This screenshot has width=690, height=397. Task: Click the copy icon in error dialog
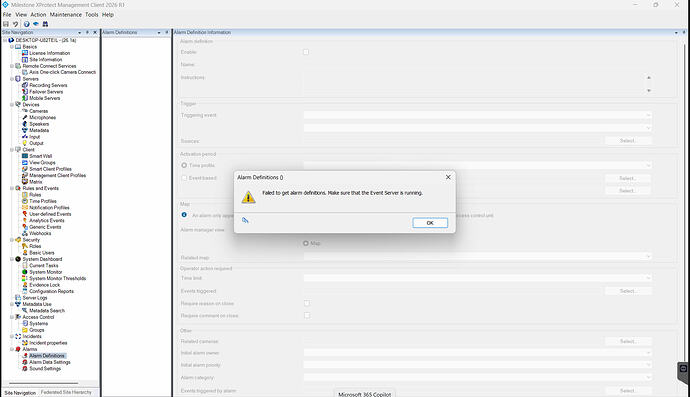tap(245, 220)
